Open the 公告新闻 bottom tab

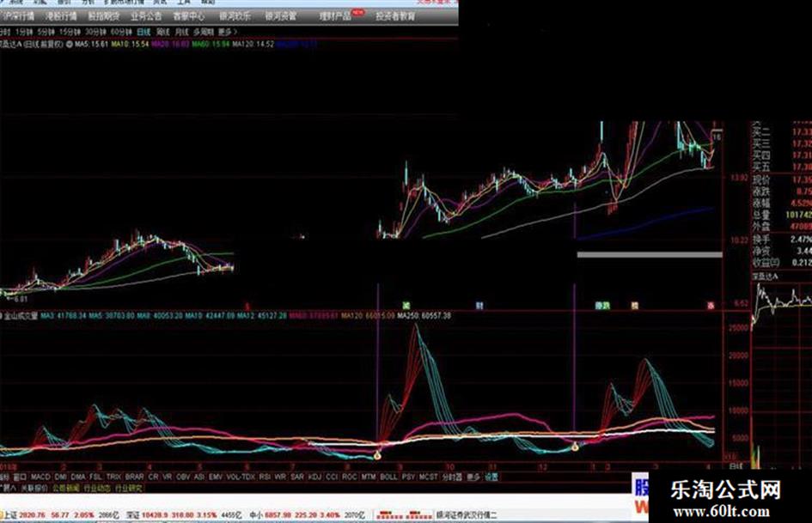65,489
